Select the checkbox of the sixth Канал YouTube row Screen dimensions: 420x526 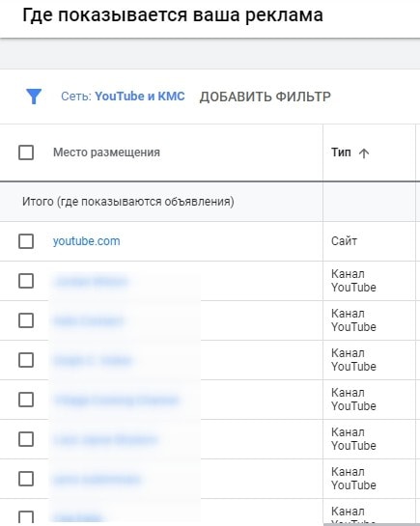tap(26, 479)
